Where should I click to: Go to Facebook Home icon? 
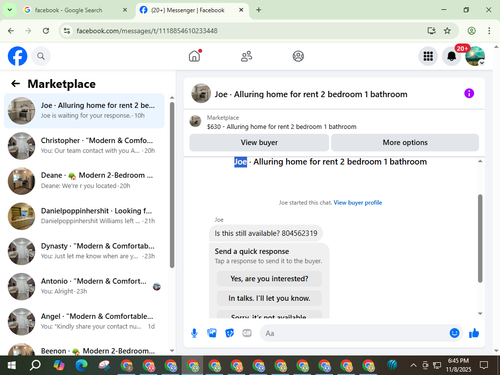click(194, 56)
